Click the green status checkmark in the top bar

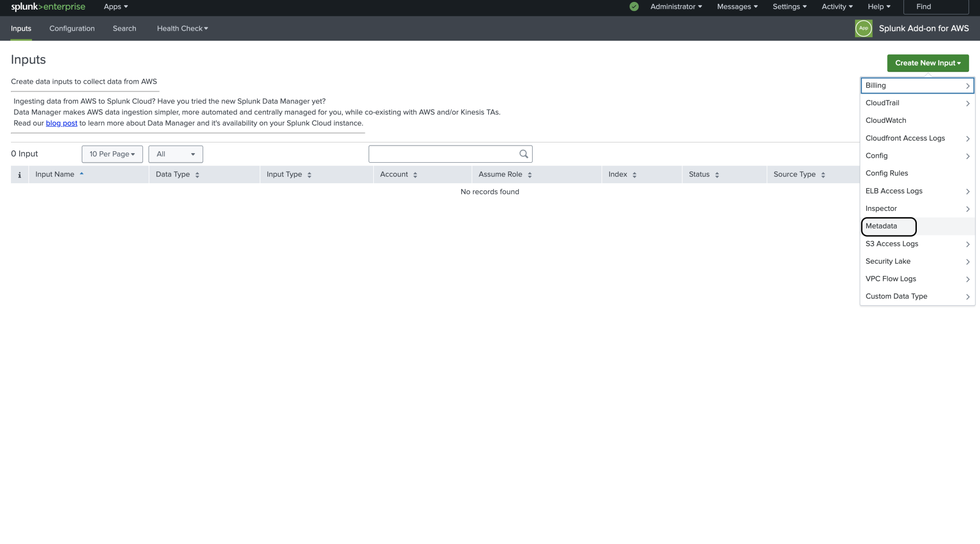(x=634, y=7)
